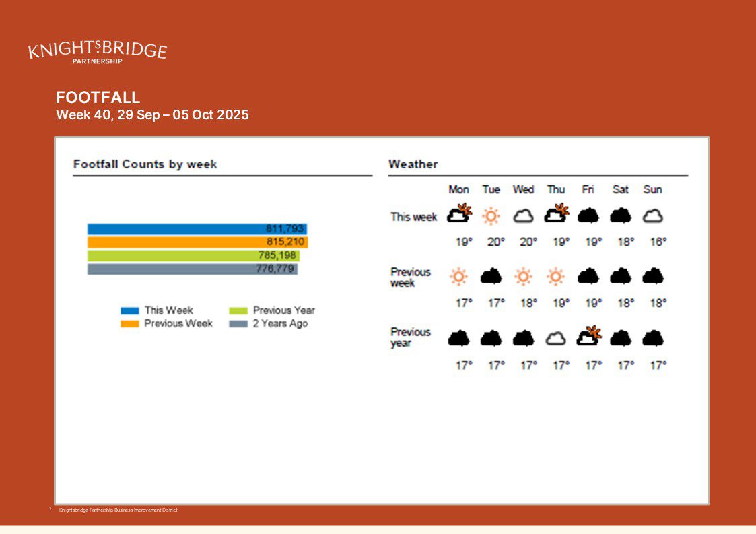Select the blue 811,793 footfall bar

coord(197,229)
